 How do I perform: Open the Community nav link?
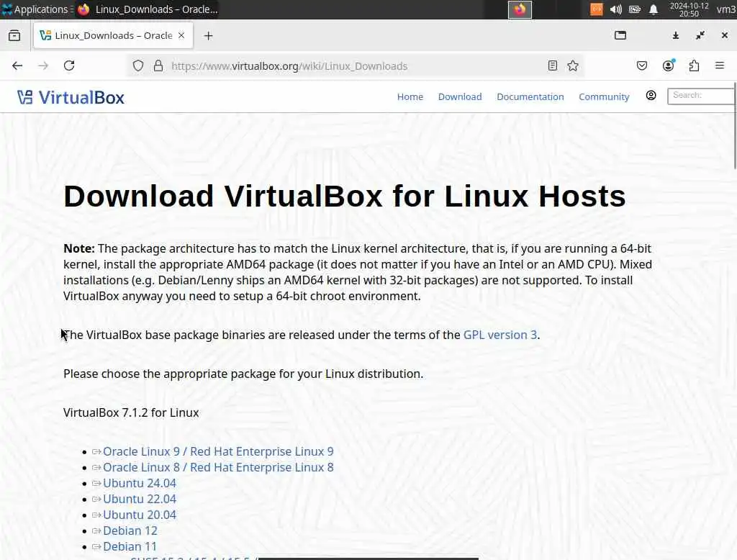click(604, 97)
